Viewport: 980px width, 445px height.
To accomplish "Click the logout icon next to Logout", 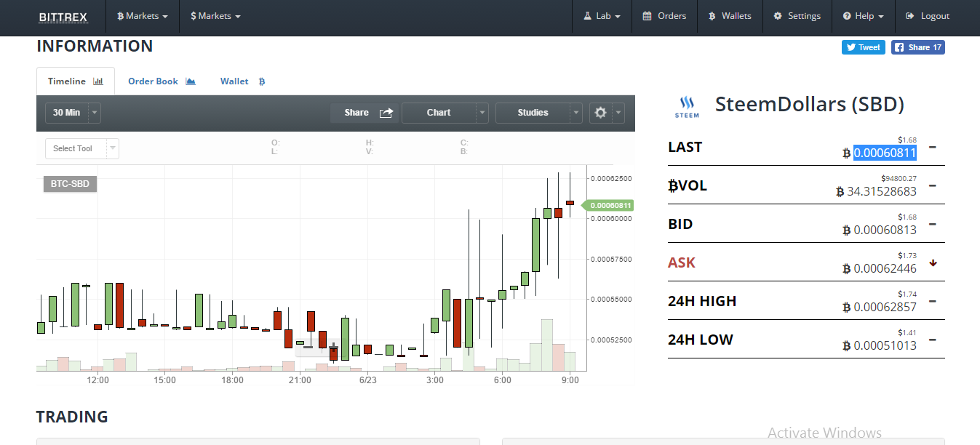I will click(910, 16).
